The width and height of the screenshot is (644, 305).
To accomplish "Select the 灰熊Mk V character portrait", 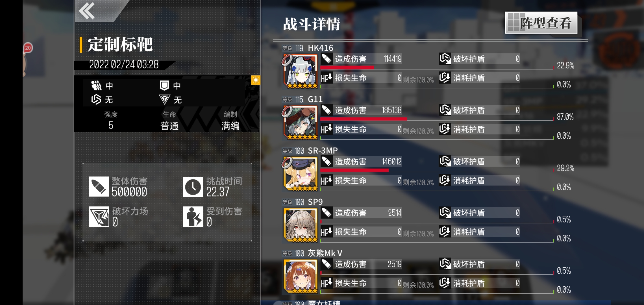I will point(301,277).
